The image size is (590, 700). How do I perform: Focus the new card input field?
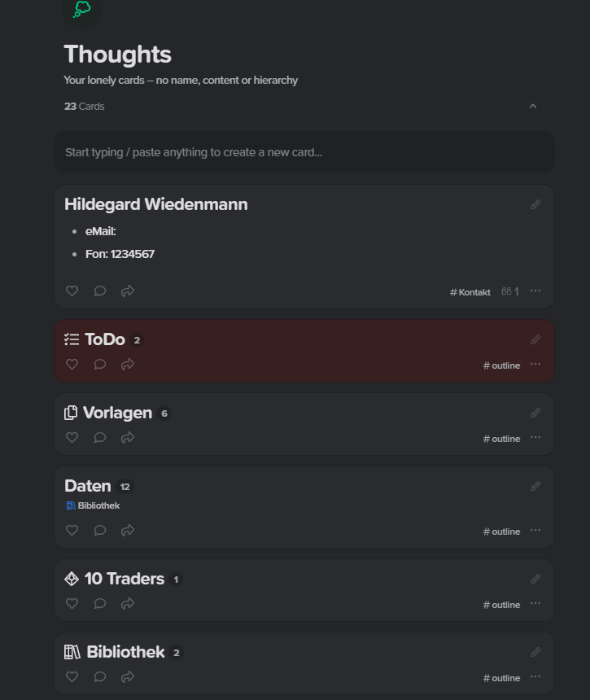[304, 152]
